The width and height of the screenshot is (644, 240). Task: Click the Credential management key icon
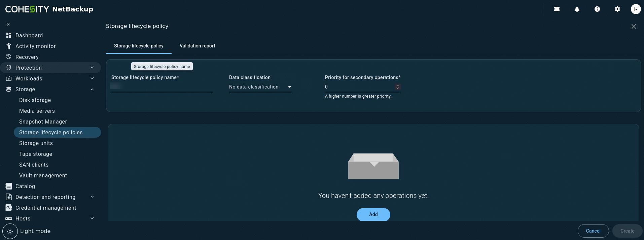pos(9,208)
